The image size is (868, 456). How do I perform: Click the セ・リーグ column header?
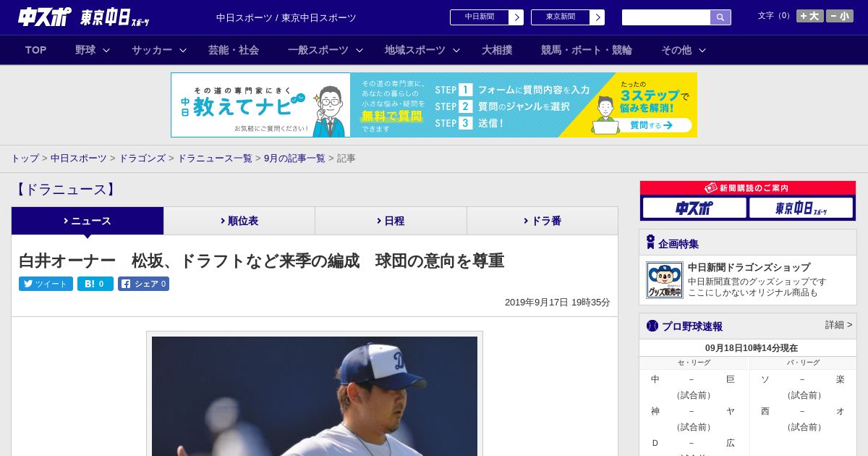click(694, 363)
